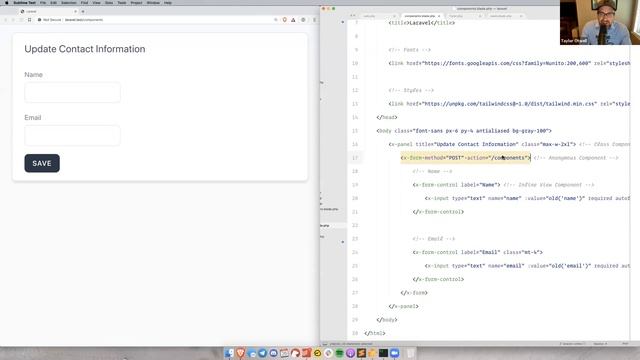Open the Project menu

[136, 3]
